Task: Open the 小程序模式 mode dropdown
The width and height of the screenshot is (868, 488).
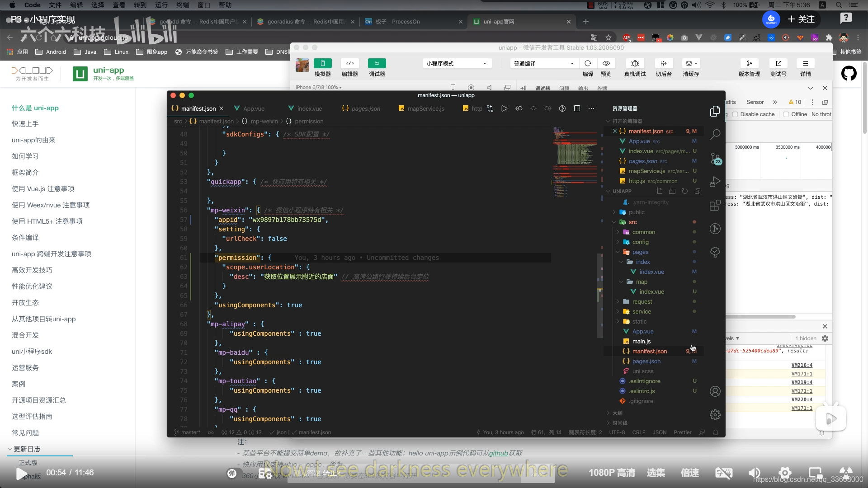Action: click(457, 64)
